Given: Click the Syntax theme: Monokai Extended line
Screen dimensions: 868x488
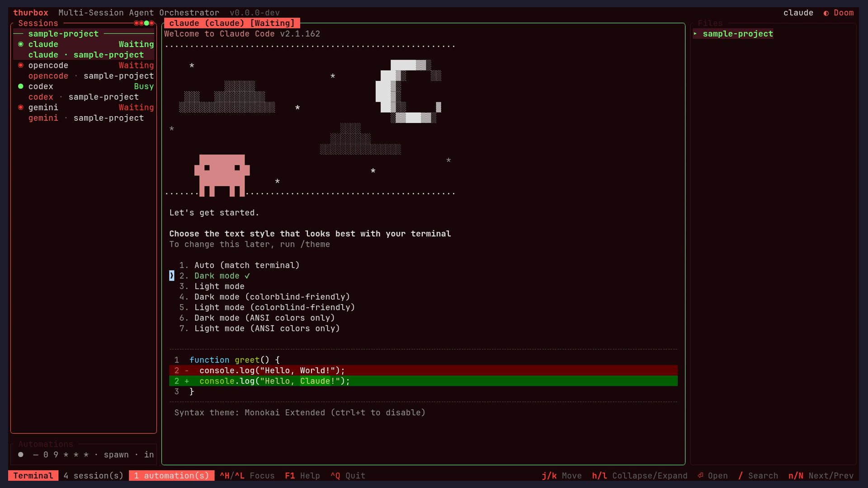Looking at the screenshot, I should (x=300, y=413).
